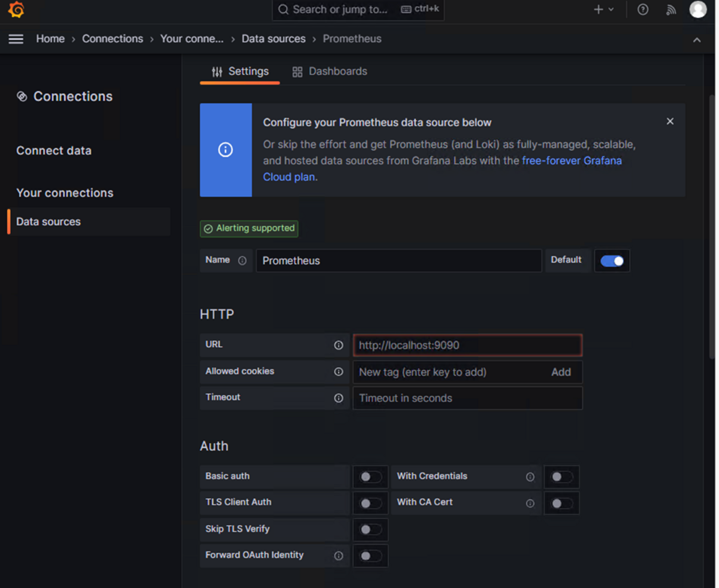Click the blue info icon in banner
The width and height of the screenshot is (719, 588).
tap(225, 150)
